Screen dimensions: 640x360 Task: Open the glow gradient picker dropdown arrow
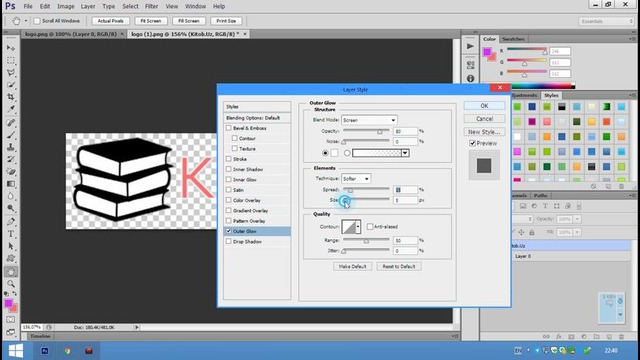pos(405,153)
